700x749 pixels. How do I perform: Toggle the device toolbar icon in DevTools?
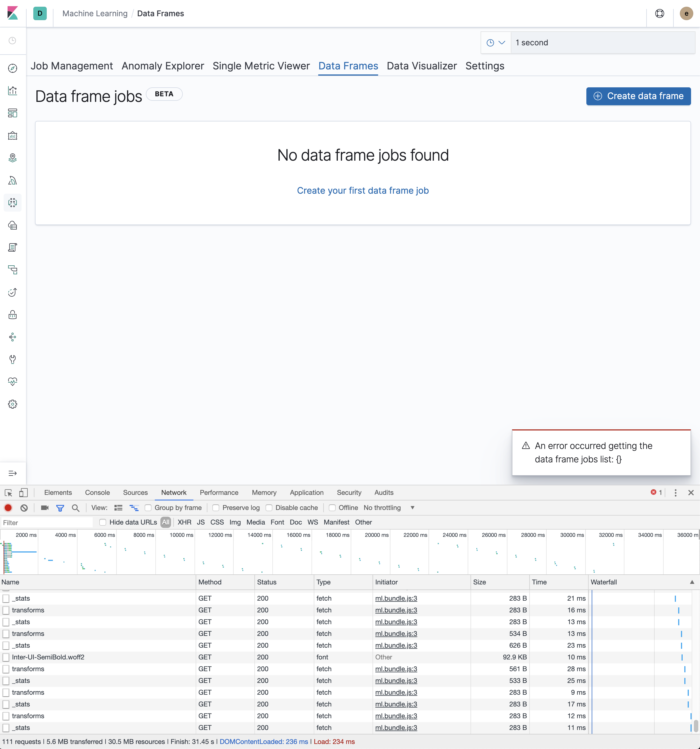pos(23,492)
